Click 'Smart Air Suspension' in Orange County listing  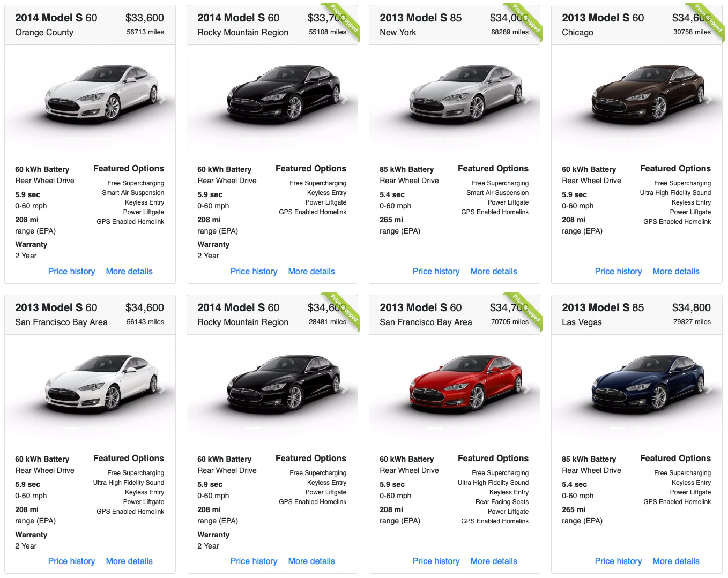pos(133,193)
